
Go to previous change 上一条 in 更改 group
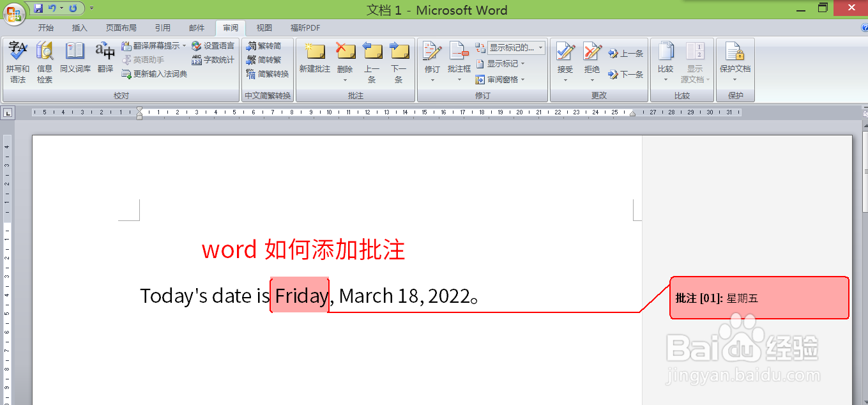625,54
